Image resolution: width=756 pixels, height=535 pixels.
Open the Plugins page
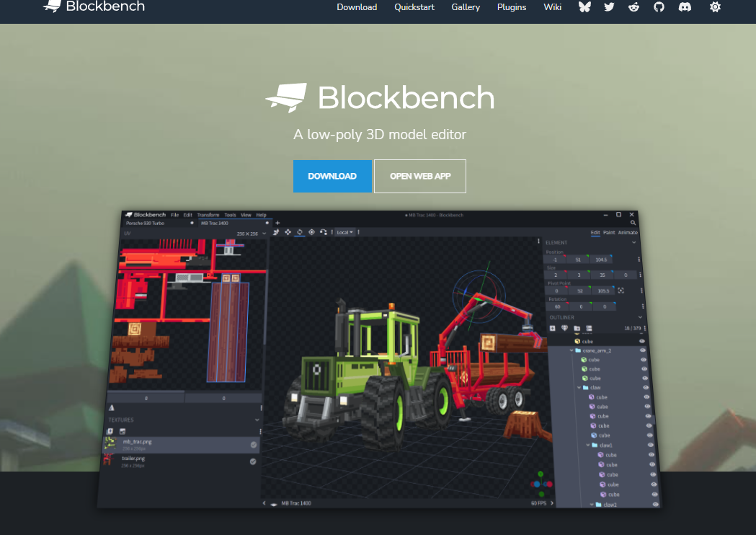512,7
